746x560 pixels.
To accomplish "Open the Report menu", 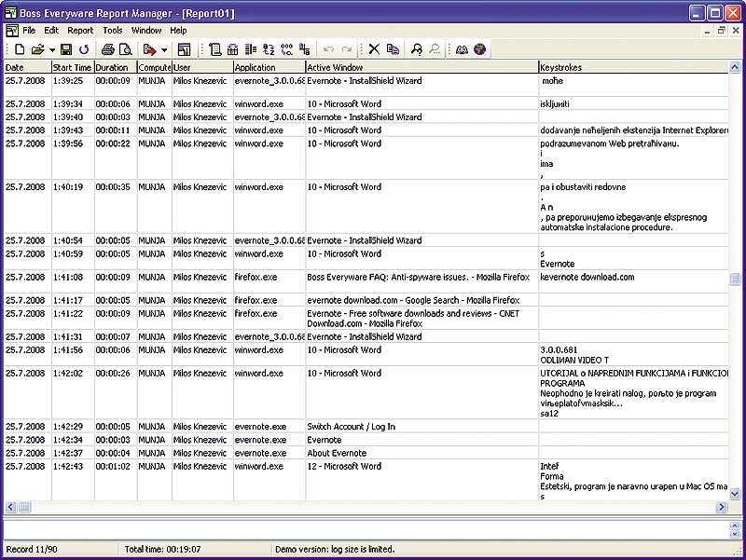I will point(80,31).
